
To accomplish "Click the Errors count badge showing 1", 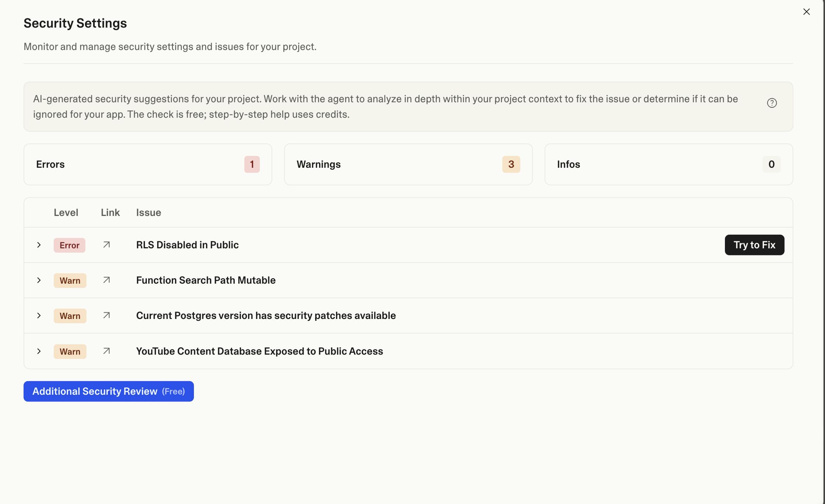I will [252, 164].
